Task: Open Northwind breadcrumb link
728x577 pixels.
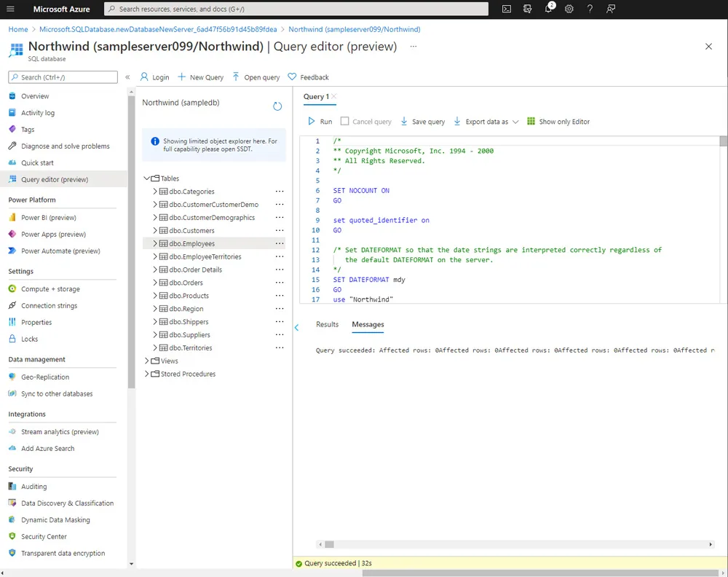Action: click(x=355, y=29)
